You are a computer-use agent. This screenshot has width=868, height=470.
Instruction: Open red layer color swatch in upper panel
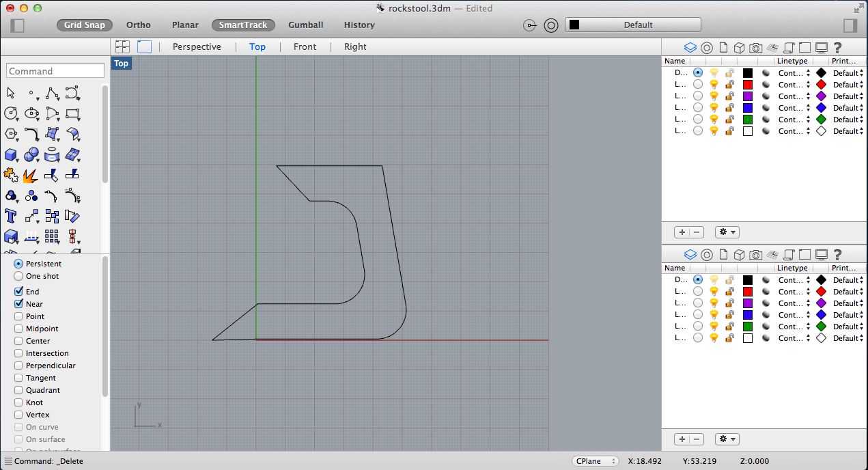[747, 85]
